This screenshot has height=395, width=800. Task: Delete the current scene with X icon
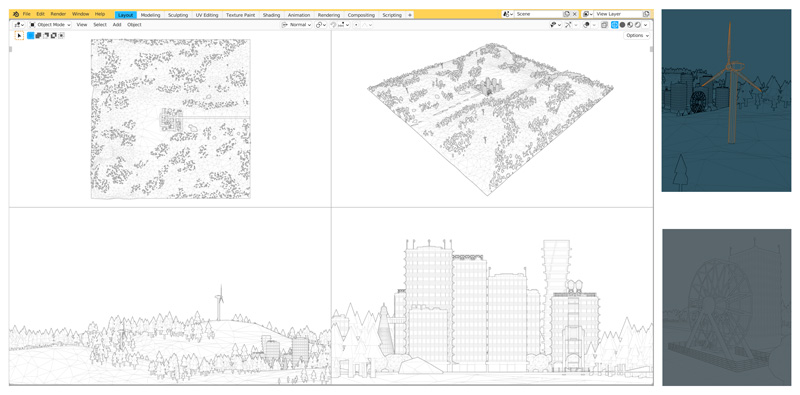575,14
